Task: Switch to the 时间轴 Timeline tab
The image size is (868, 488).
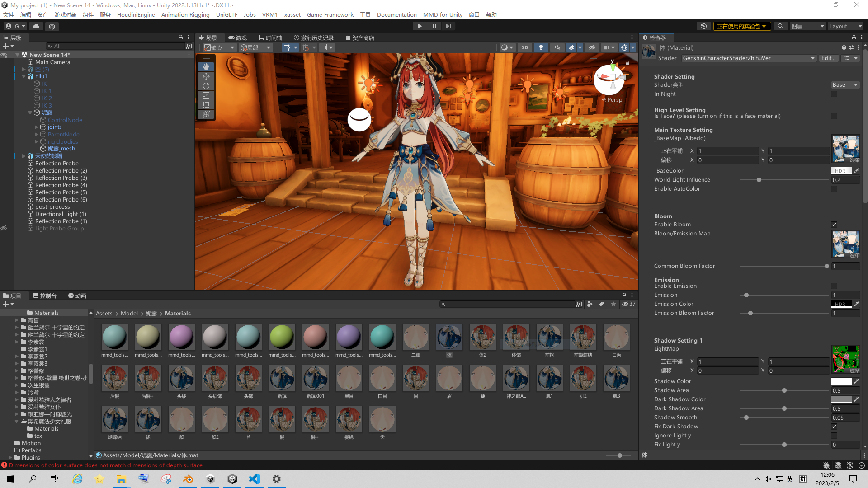Action: click(x=270, y=38)
